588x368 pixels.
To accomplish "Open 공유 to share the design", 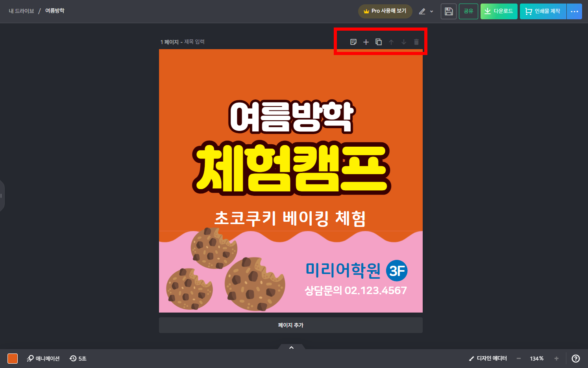I will (468, 11).
